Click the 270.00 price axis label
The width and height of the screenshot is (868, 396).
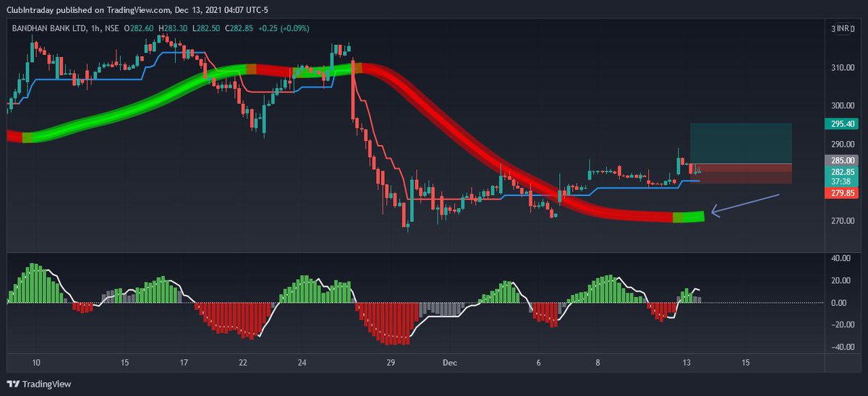point(843,220)
